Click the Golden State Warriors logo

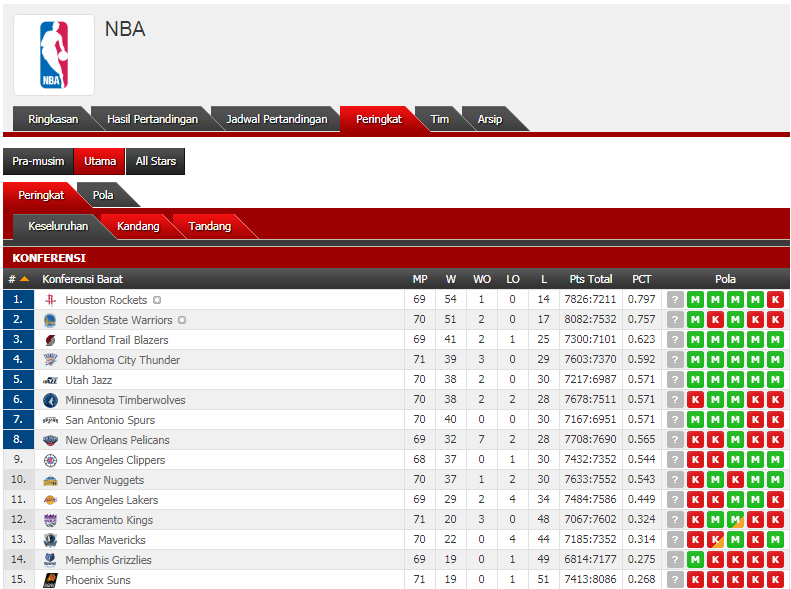(50, 320)
